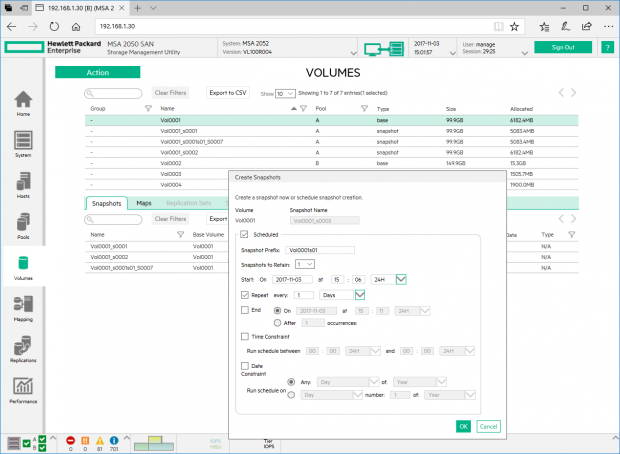
Task: Click the green help question mark icon
Action: pos(608,47)
